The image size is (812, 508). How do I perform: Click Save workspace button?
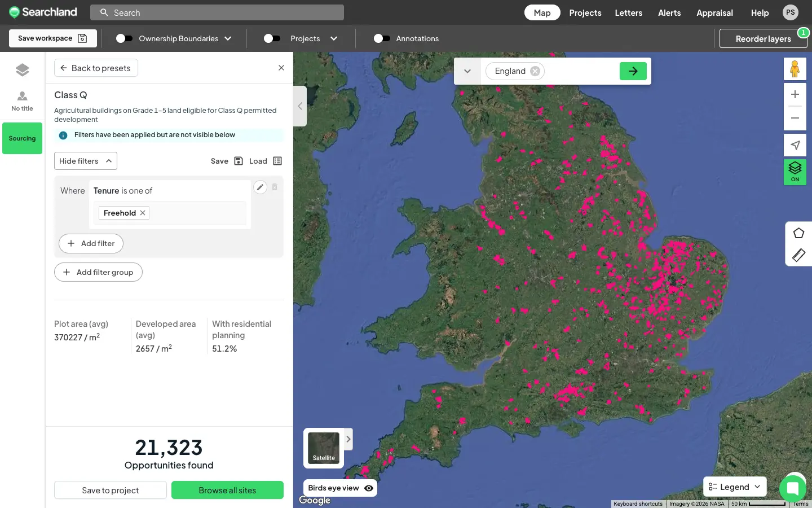point(53,38)
